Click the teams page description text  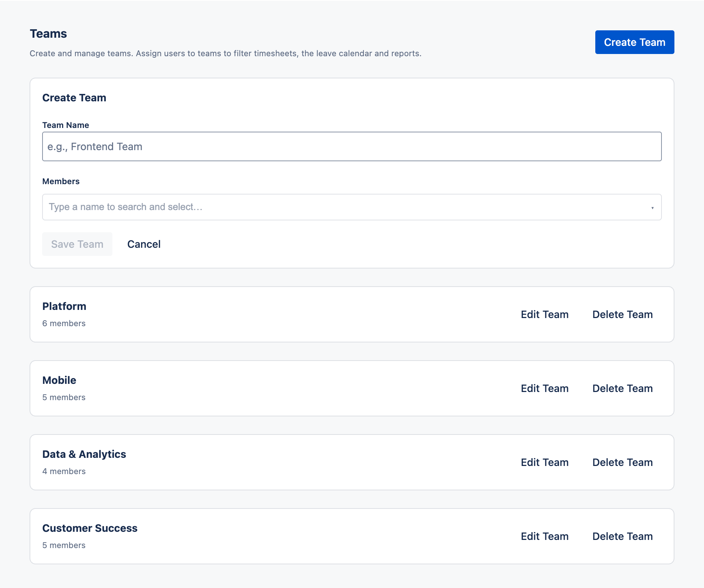pyautogui.click(x=226, y=53)
